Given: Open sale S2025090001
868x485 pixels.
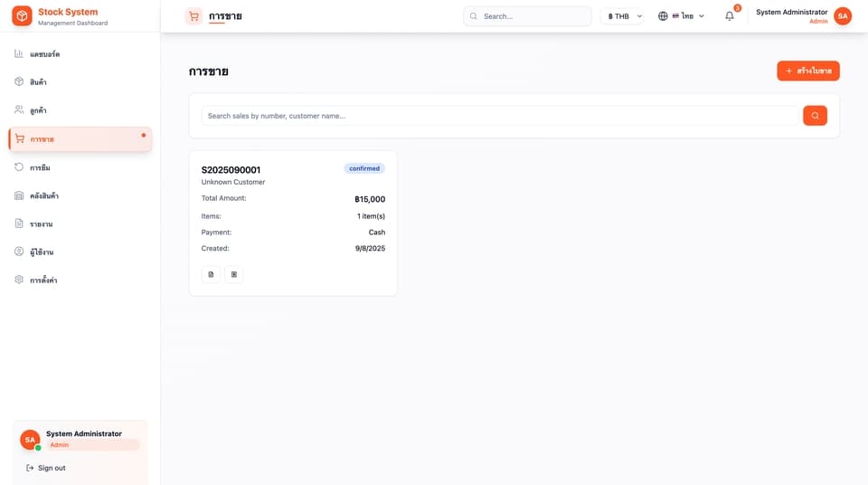Looking at the screenshot, I should click(231, 170).
